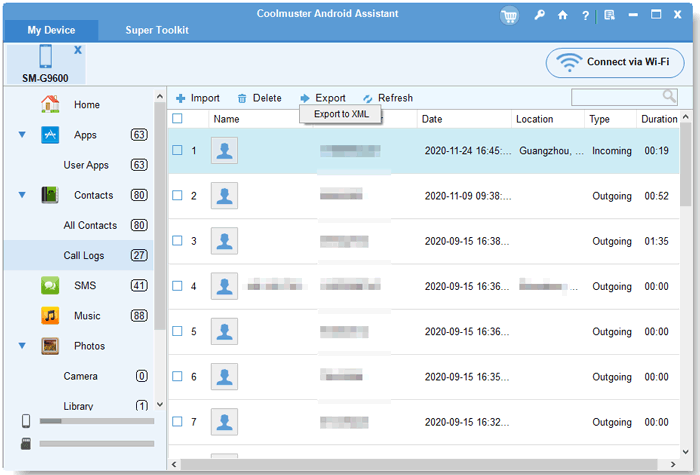This screenshot has height=475, width=700.
Task: Click the Home house icon in sidebar
Action: 50,104
